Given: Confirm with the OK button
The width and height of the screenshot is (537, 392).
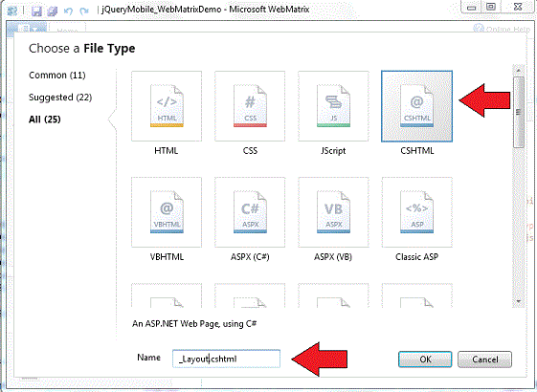Looking at the screenshot, I should [425, 359].
